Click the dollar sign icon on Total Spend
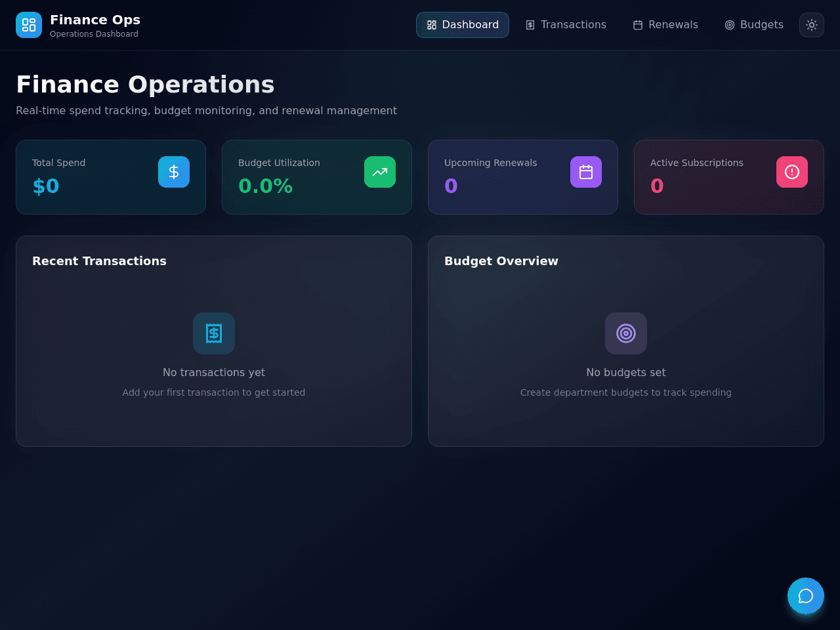 tap(174, 172)
